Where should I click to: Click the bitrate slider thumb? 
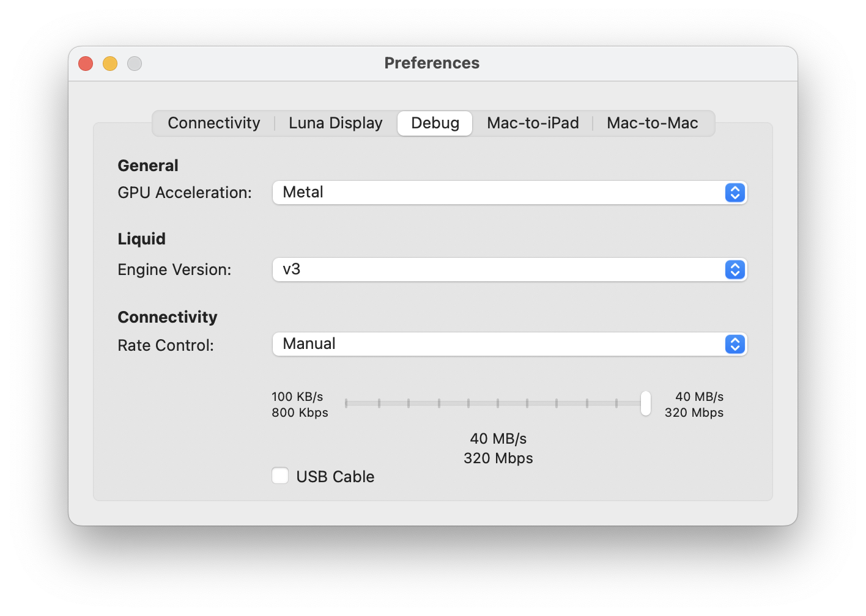[645, 403]
